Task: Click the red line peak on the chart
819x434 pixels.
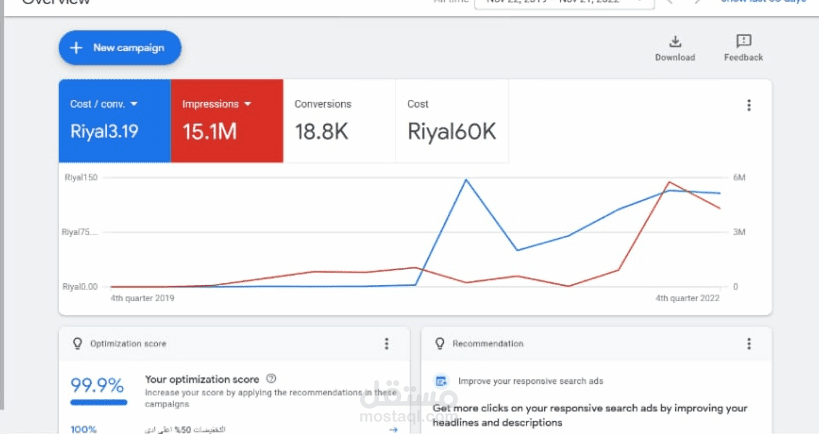Action: point(669,182)
